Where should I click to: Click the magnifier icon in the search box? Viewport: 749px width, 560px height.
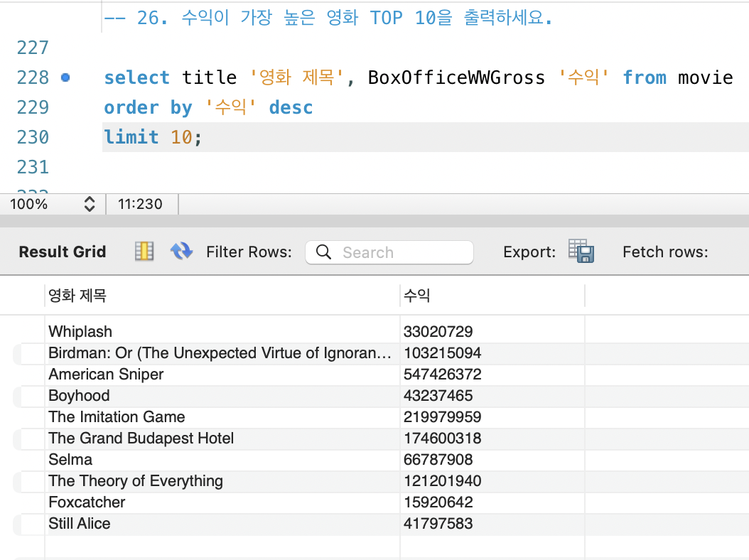(x=323, y=252)
